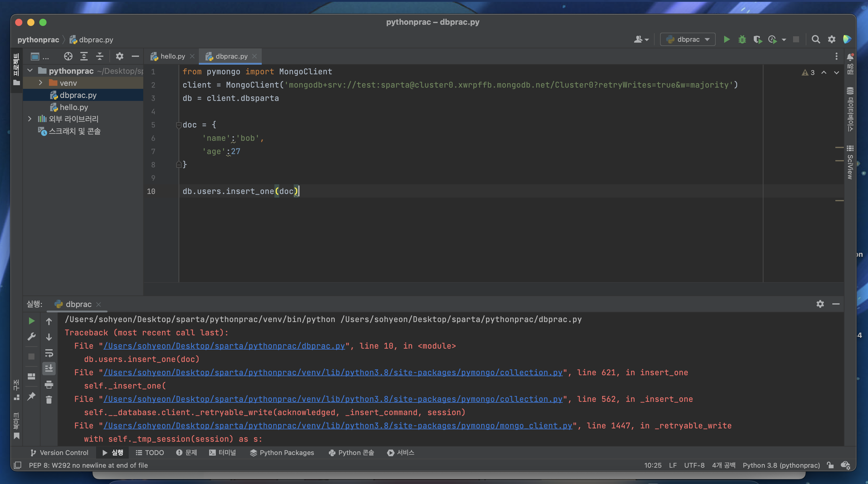The image size is (868, 484).
Task: Toggle the 북마크 side tool window
Action: pyautogui.click(x=16, y=426)
